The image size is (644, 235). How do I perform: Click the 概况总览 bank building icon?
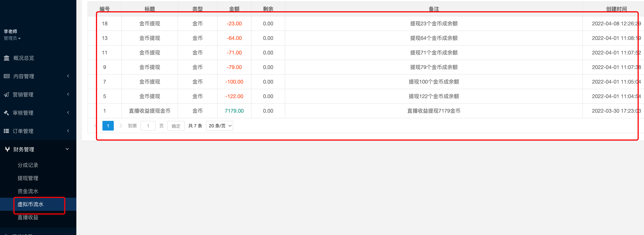pos(7,58)
